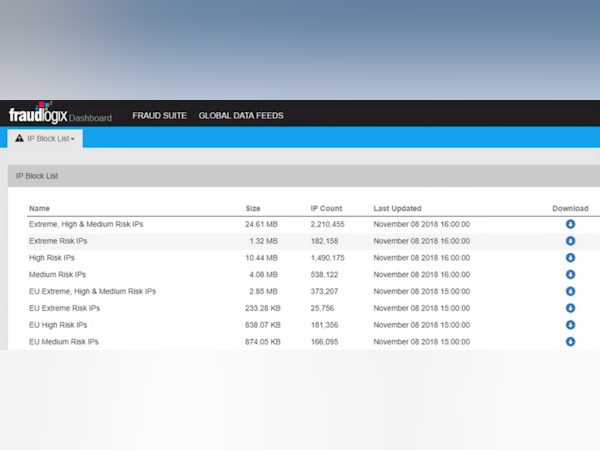Select the 'Medium Risk IPs' row name
Screen dimensions: 600x450
57,275
